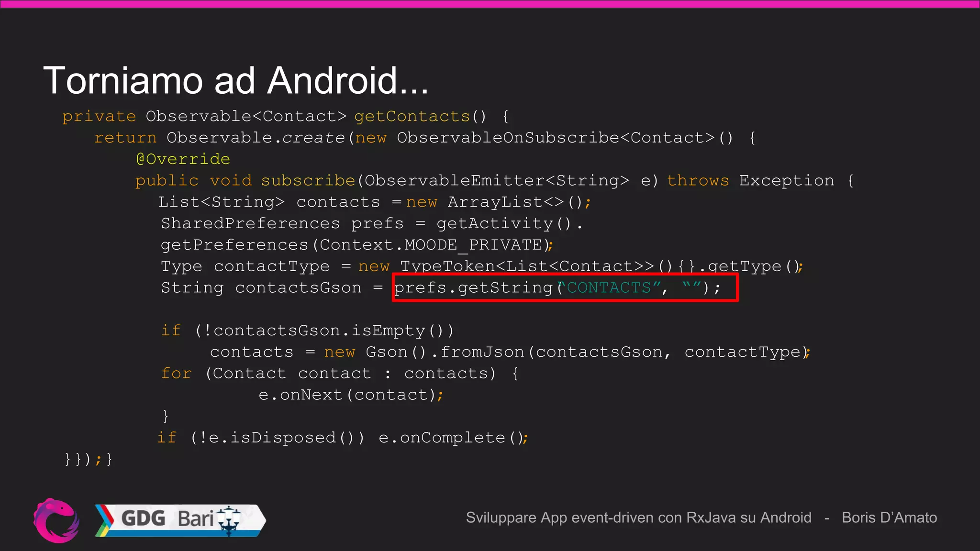Click author name 'Boris D'Amato'
Screen dimensions: 980x551
pos(889,518)
